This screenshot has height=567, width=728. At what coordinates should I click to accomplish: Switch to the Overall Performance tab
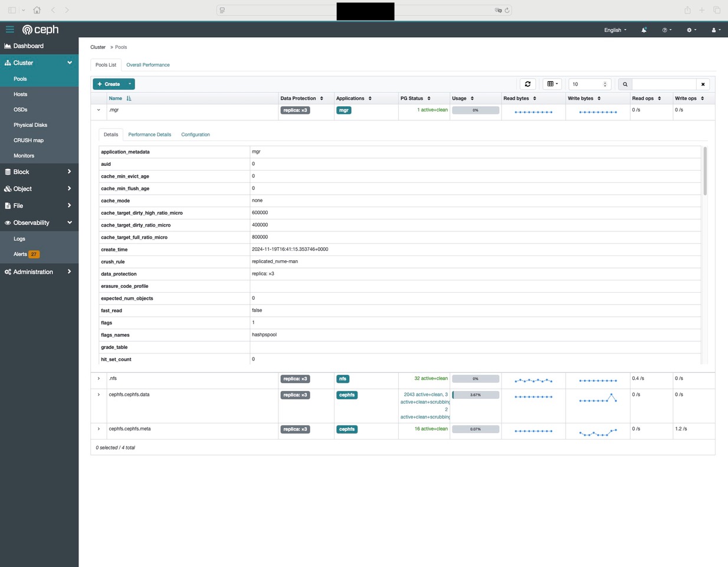click(148, 65)
